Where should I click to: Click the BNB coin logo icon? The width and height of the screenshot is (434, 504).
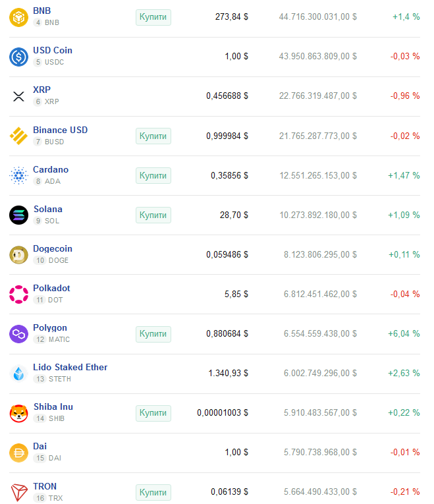pyautogui.click(x=18, y=17)
